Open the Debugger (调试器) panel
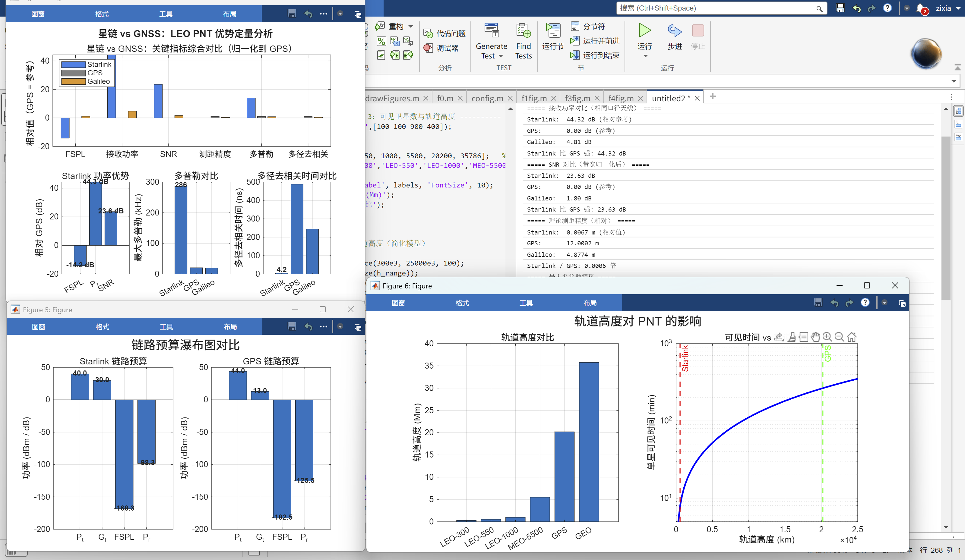Viewport: 965px width, 560px height. [x=441, y=48]
